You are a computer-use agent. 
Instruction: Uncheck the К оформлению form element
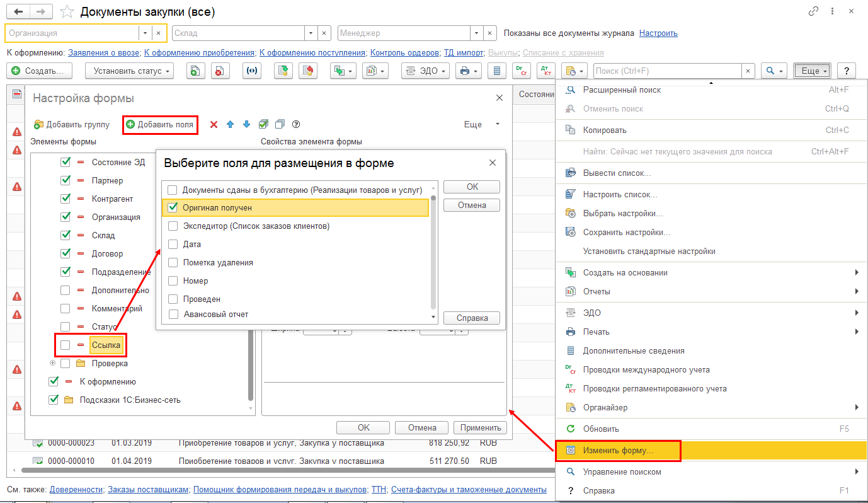tap(54, 381)
